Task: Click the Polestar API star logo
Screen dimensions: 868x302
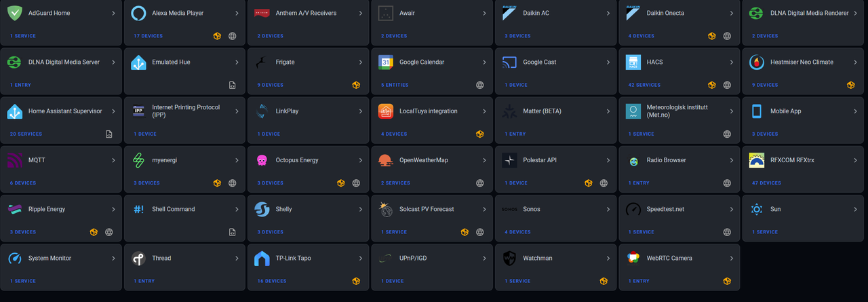Action: click(x=509, y=160)
